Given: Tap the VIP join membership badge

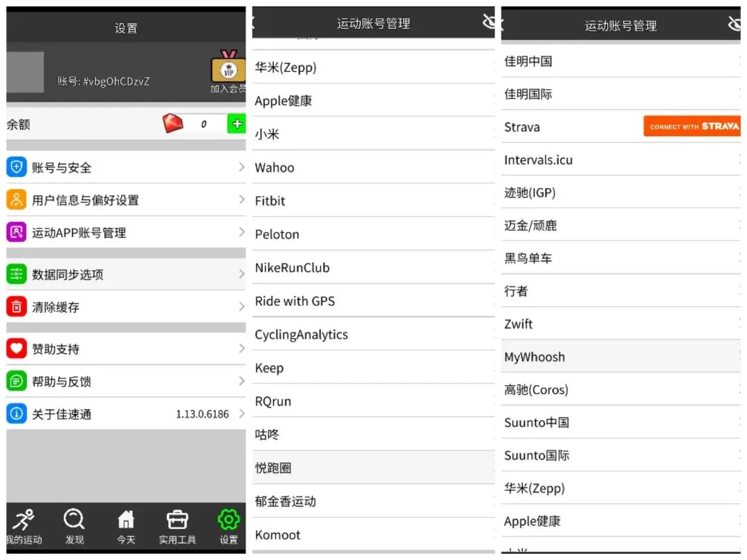Looking at the screenshot, I should 229,71.
